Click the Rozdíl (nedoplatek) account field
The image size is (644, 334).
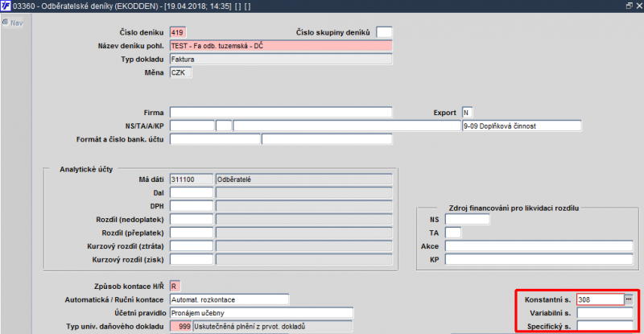point(192,220)
